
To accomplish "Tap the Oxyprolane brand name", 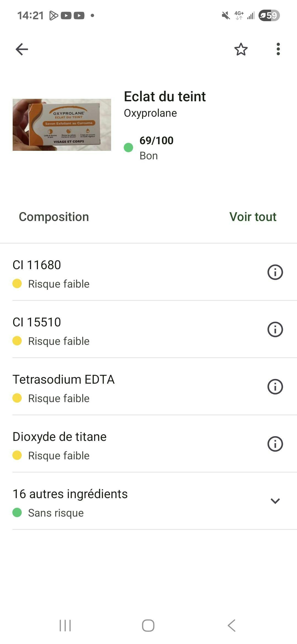I will (x=150, y=113).
